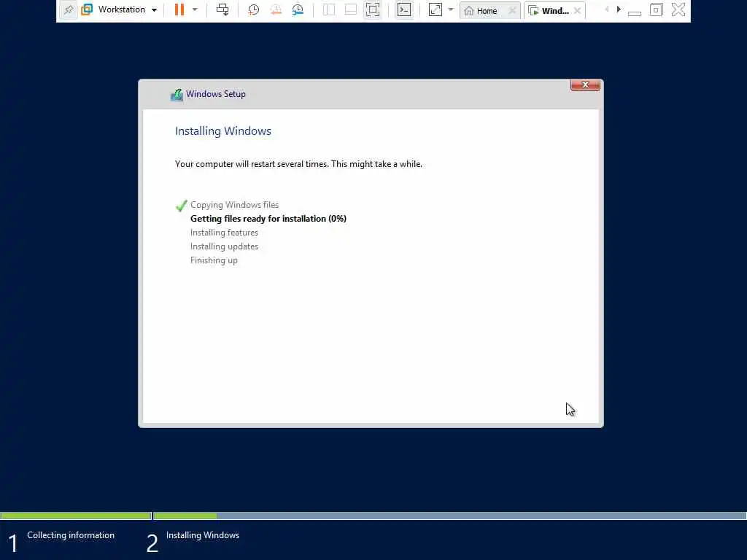Click 'Installing Windows' stage label at bottom

(x=203, y=535)
